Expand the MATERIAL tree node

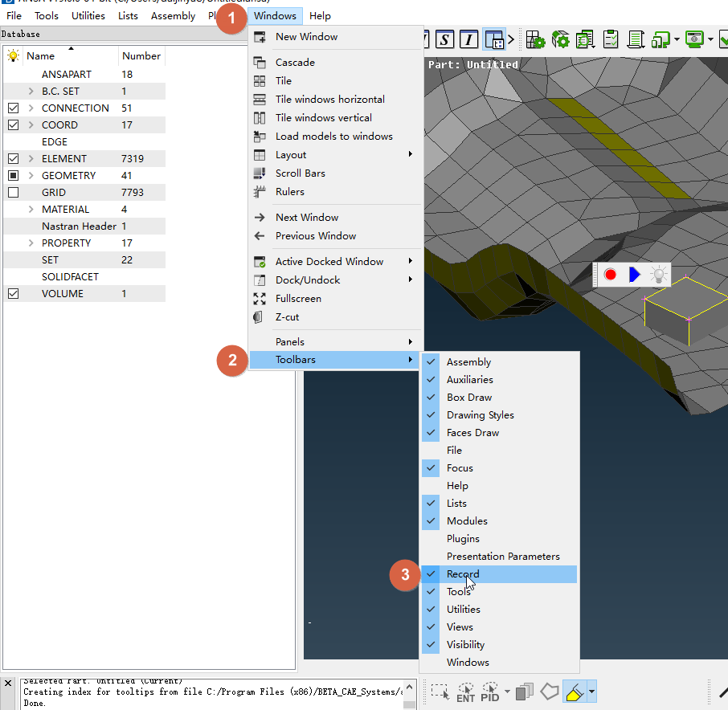tap(31, 210)
